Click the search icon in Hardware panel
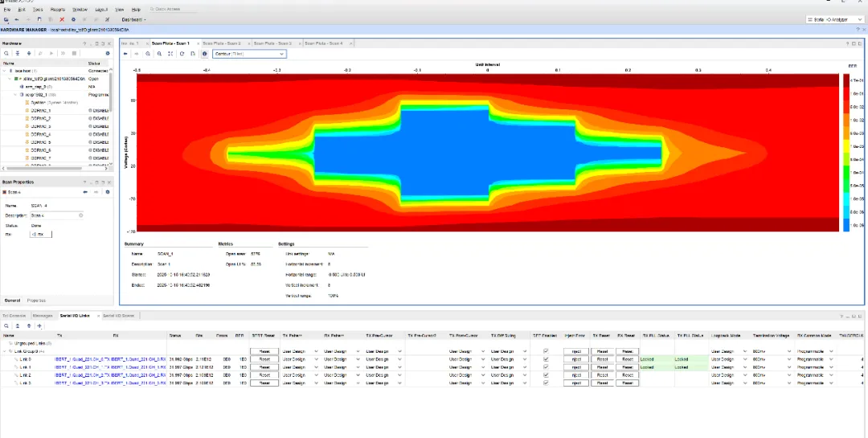 [6, 53]
